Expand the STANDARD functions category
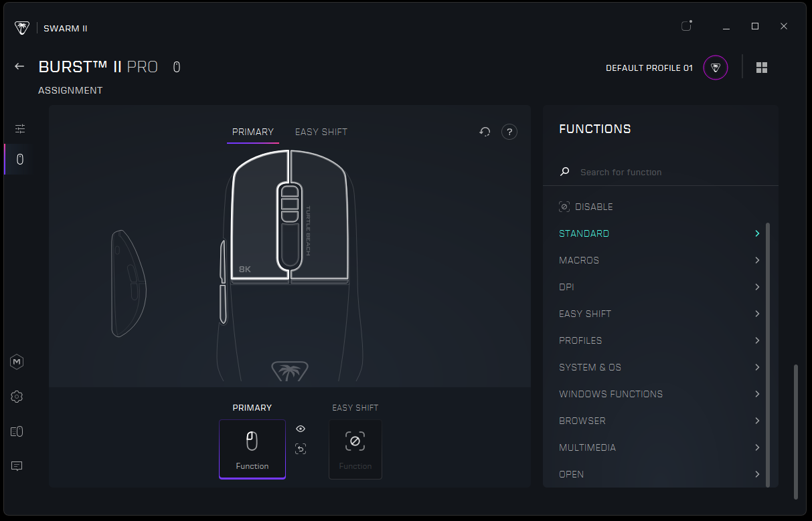 tap(659, 233)
